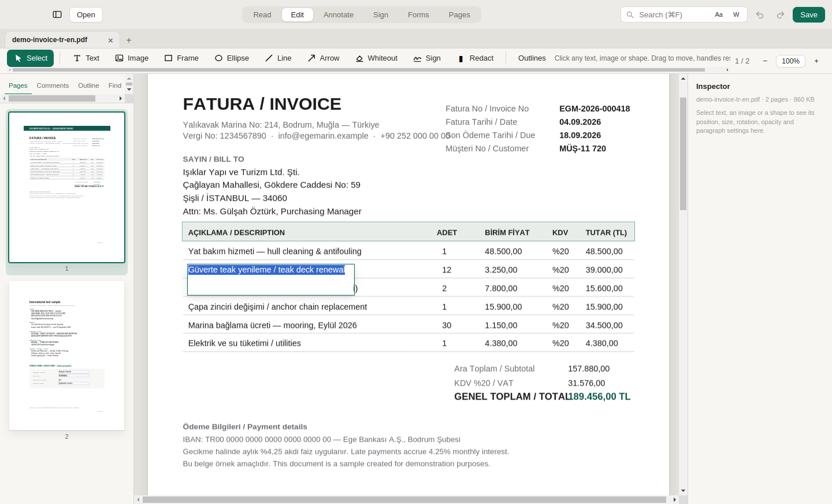Choose the Whiteout tool
Image resolution: width=832 pixels, height=504 pixels.
[377, 58]
